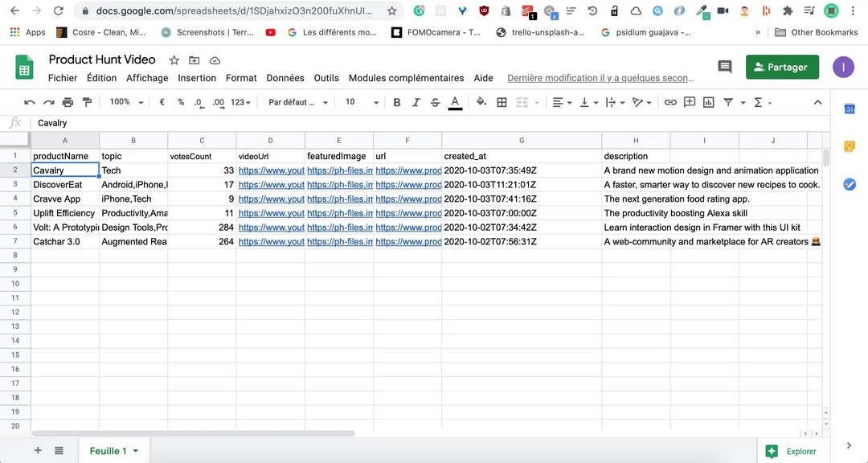The image size is (868, 463).
Task: Undo the last action in toolbar
Action: coord(30,102)
